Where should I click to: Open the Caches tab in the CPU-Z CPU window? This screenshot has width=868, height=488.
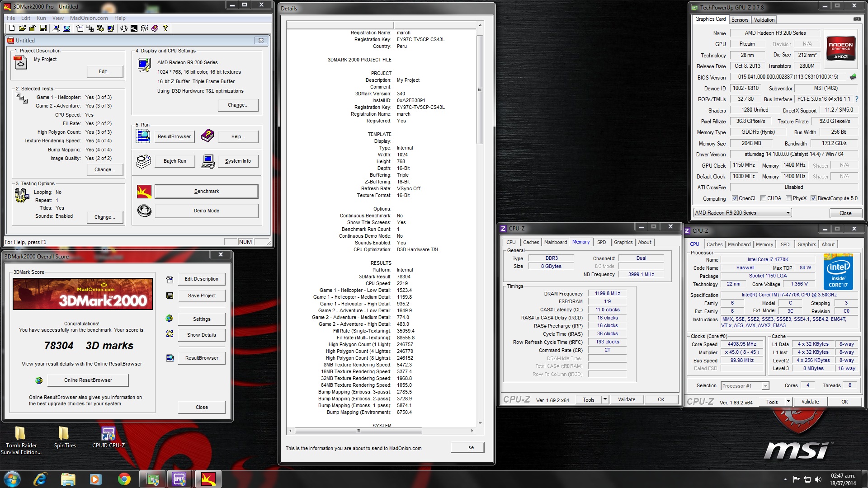click(714, 244)
